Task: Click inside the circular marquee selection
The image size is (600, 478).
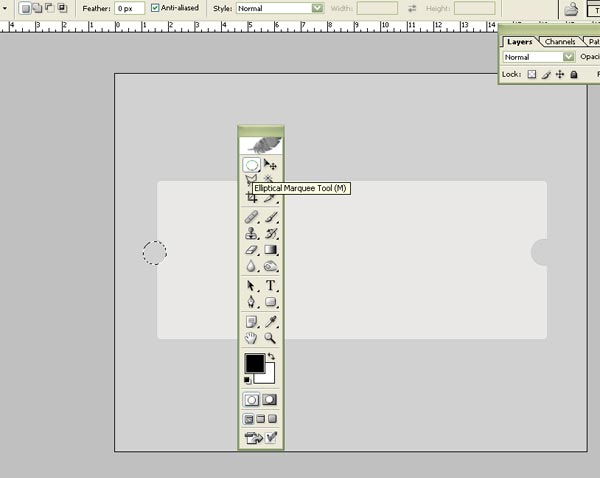Action: click(155, 253)
